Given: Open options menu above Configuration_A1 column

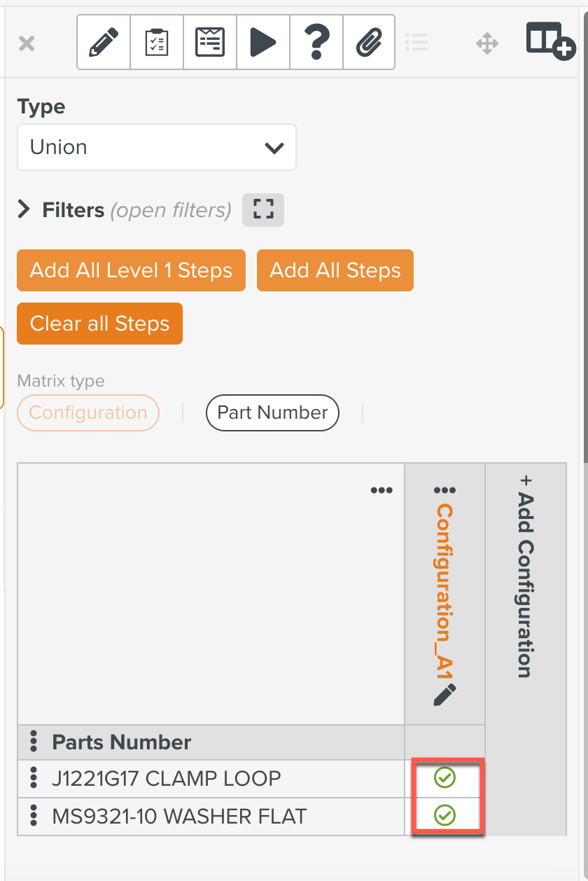Looking at the screenshot, I should tap(444, 490).
